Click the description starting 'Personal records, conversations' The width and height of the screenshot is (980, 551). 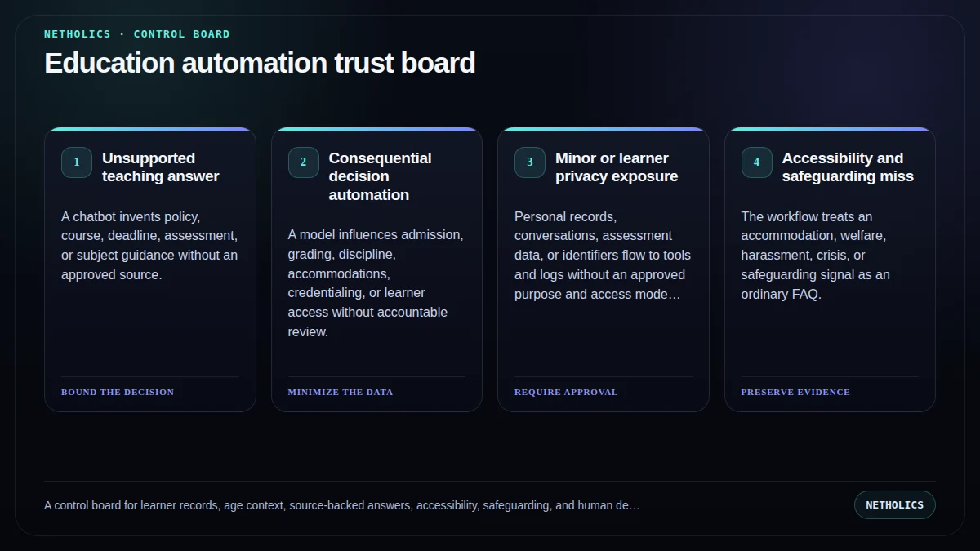pos(603,256)
